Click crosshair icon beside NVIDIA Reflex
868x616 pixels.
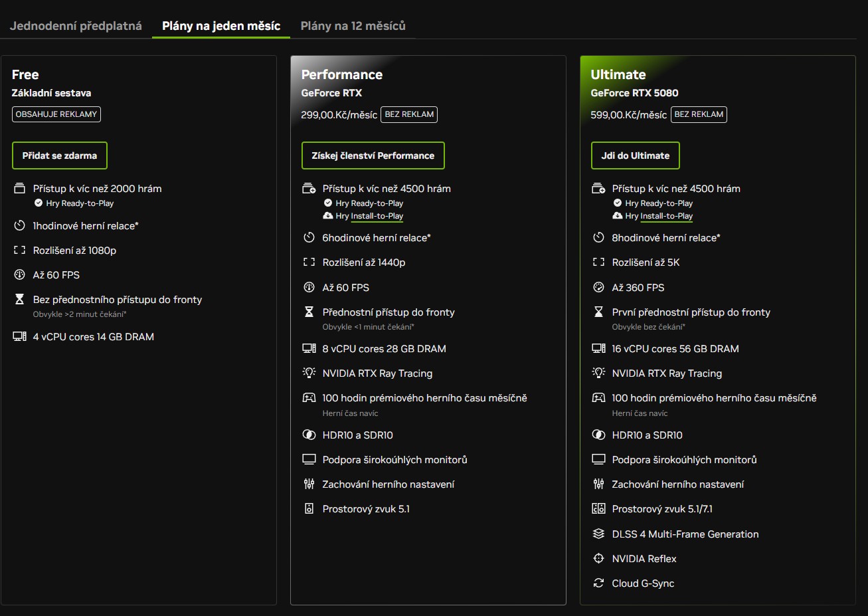pos(598,559)
